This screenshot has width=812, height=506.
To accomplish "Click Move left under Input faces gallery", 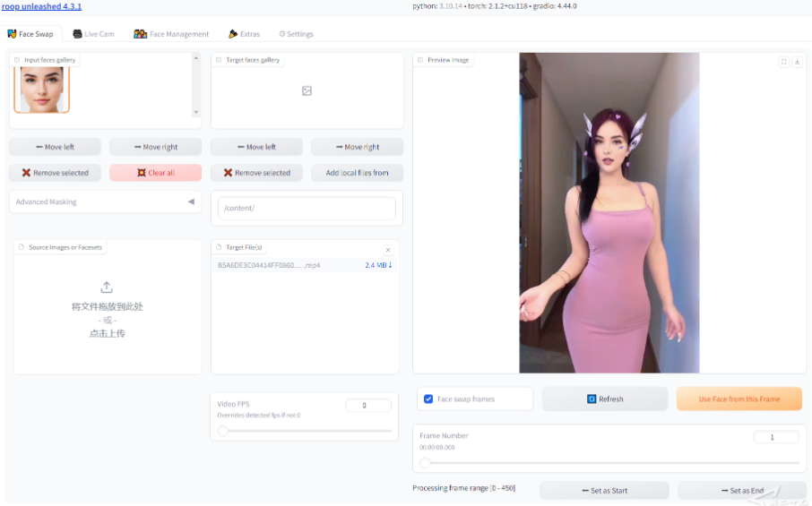I will click(55, 147).
